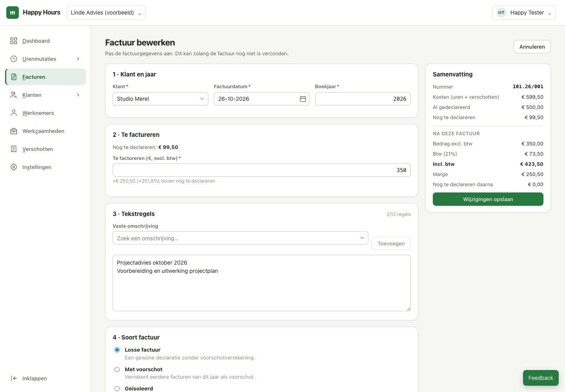Click the 2/12 regels counter
Viewport: 565px width, 392px height.
[399, 214]
